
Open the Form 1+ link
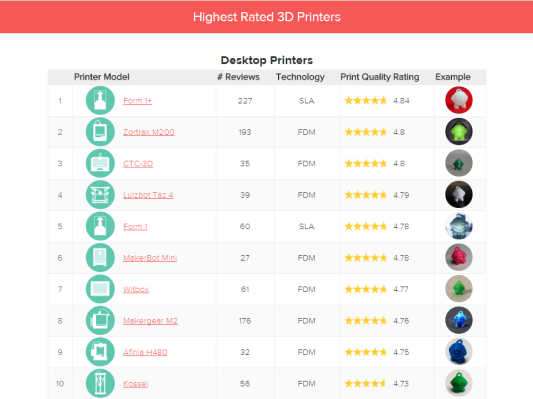click(x=137, y=101)
